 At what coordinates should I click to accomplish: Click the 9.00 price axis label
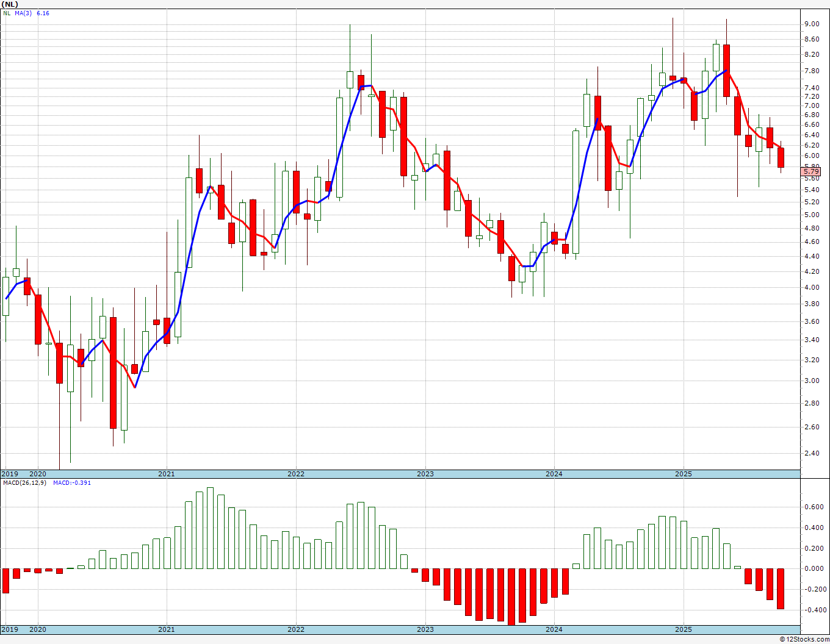pyautogui.click(x=812, y=24)
